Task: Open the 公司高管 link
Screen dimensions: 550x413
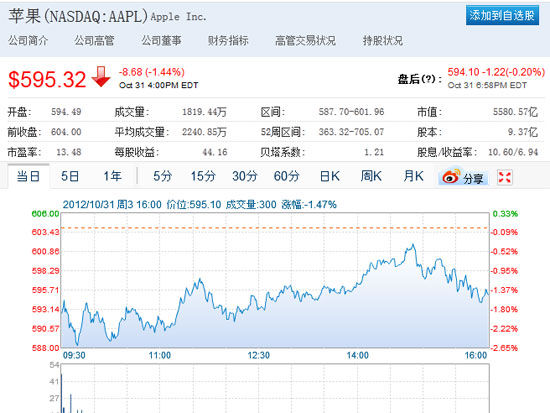Action: [94, 41]
